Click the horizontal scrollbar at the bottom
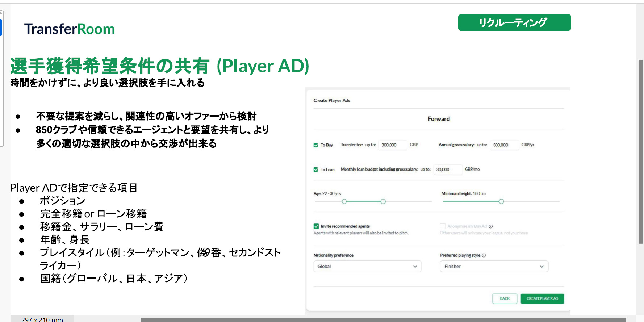The image size is (644, 322). click(383, 320)
